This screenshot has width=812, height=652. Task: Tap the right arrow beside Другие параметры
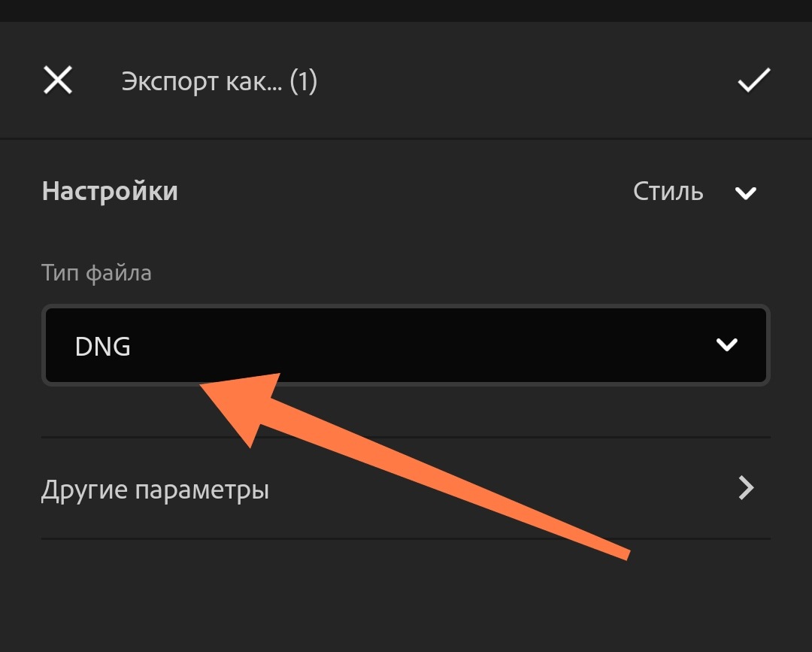click(746, 488)
